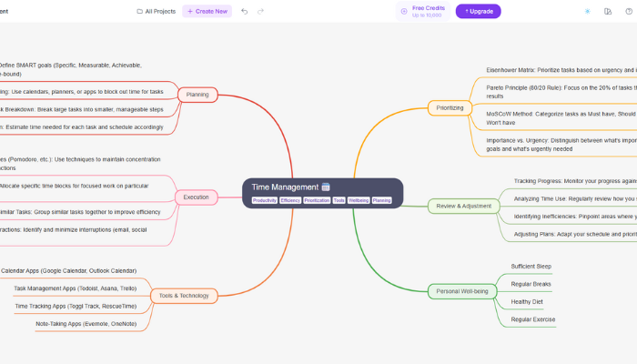The height and width of the screenshot is (364, 637).
Task: Click the redo arrow icon
Action: 260,11
